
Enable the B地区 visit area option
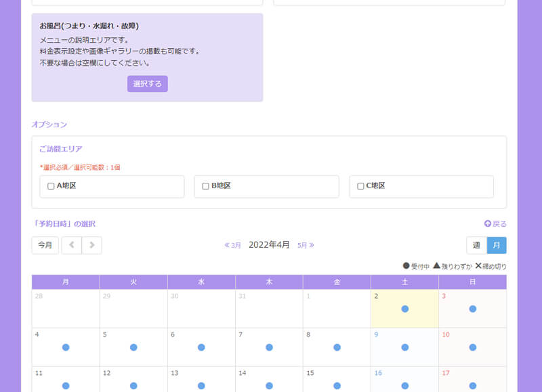(205, 186)
